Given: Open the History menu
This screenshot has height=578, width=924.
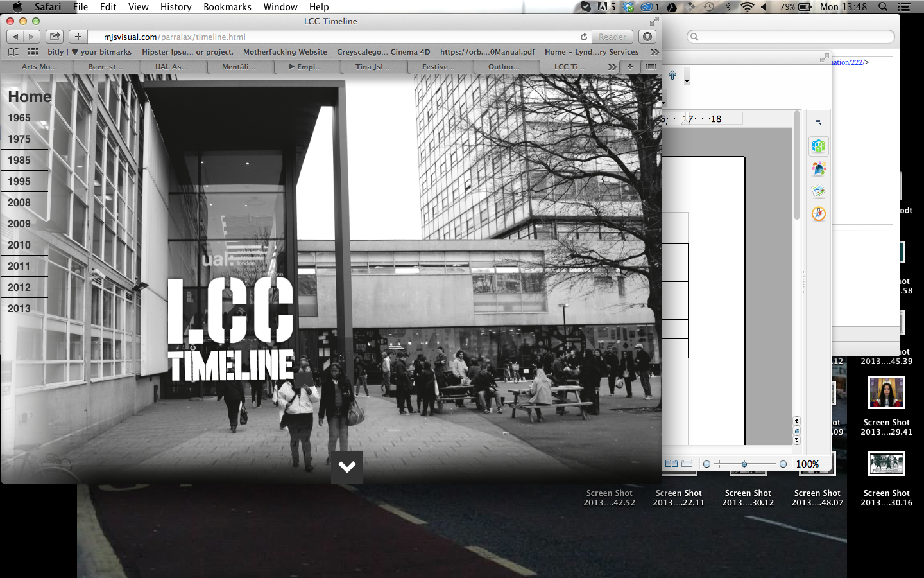Looking at the screenshot, I should [x=176, y=7].
